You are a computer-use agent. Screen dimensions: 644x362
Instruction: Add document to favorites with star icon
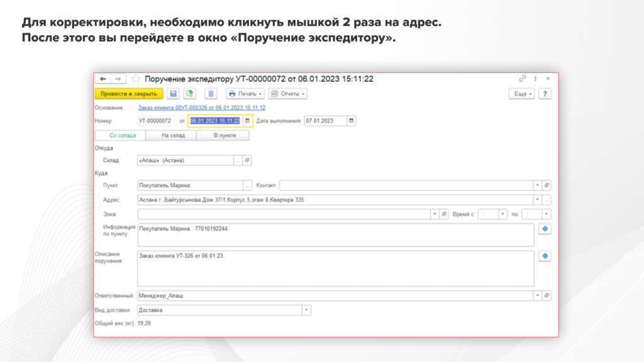click(136, 79)
